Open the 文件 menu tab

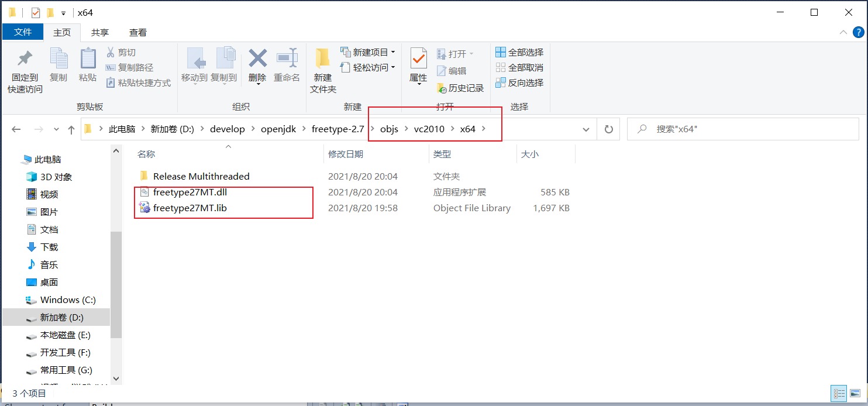click(23, 32)
